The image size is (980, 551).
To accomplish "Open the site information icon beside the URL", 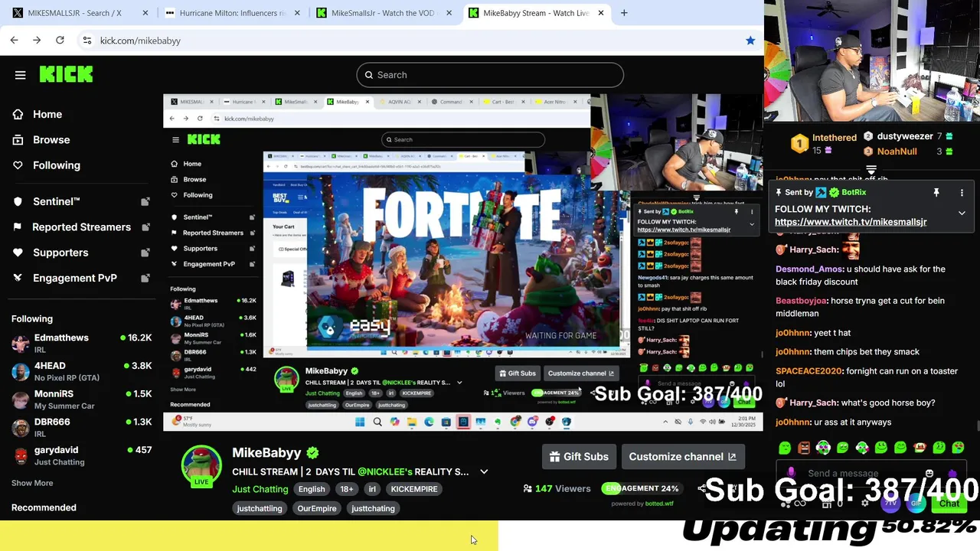I will point(87,41).
